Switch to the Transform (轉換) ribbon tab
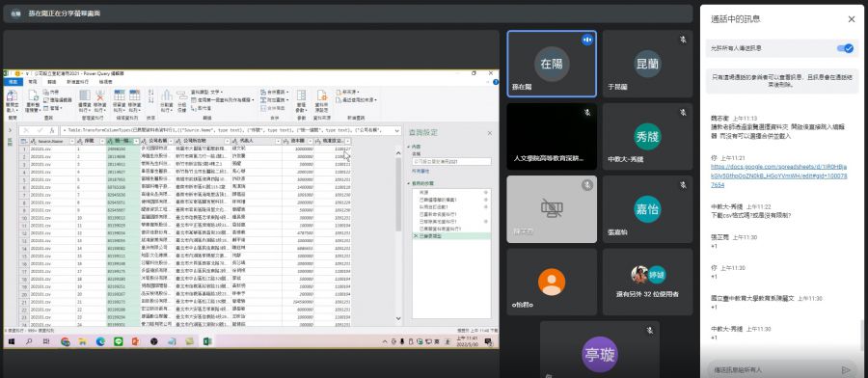The height and width of the screenshot is (378, 868). click(x=51, y=81)
